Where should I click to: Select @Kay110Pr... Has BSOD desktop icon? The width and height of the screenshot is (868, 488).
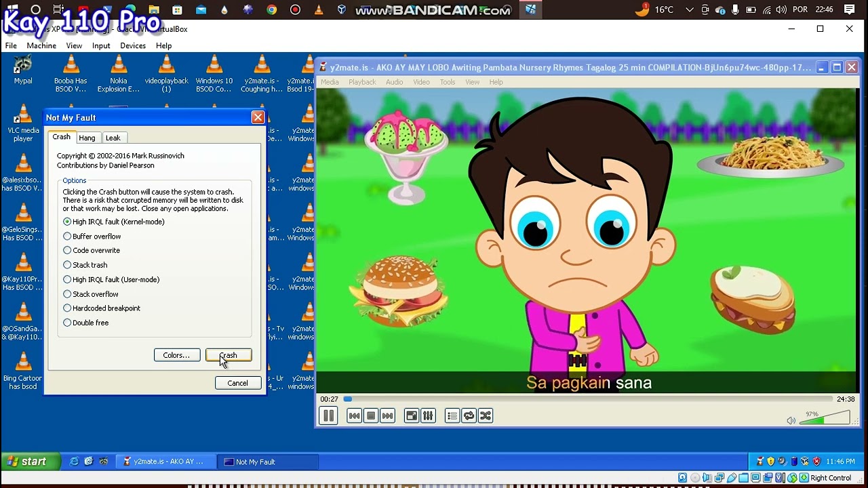(23, 272)
